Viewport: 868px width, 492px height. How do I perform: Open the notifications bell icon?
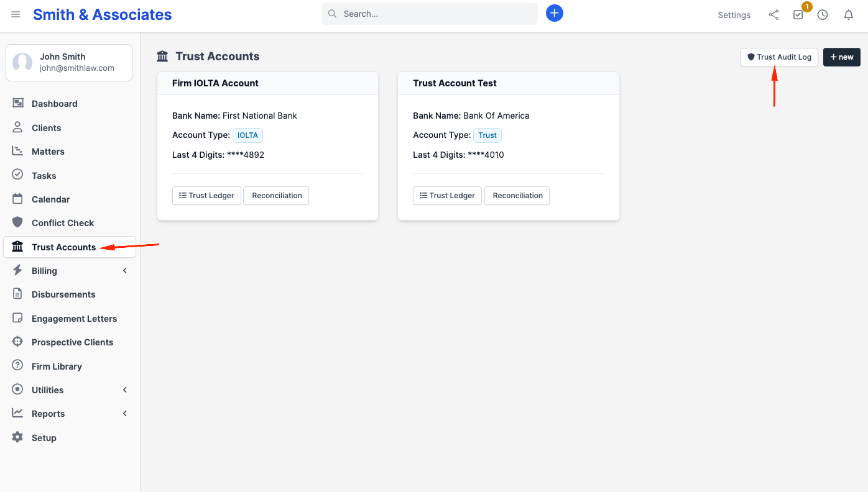848,15
